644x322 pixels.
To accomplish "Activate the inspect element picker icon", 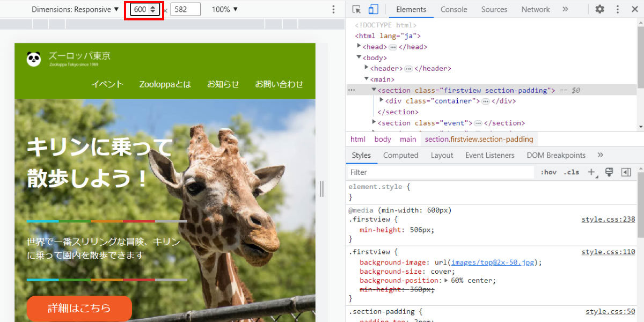I will (x=357, y=9).
